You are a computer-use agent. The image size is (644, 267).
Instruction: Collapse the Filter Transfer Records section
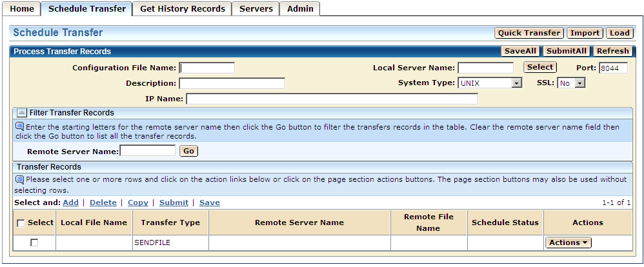21,113
